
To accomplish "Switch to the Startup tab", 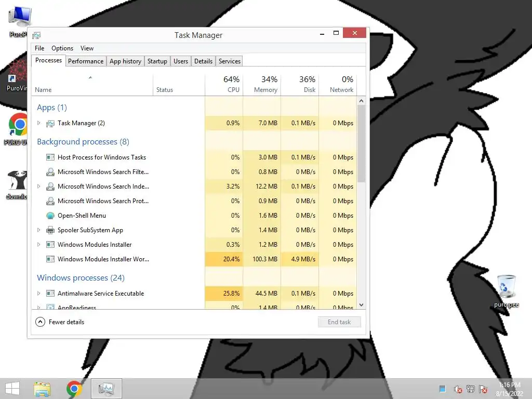I will click(x=157, y=61).
